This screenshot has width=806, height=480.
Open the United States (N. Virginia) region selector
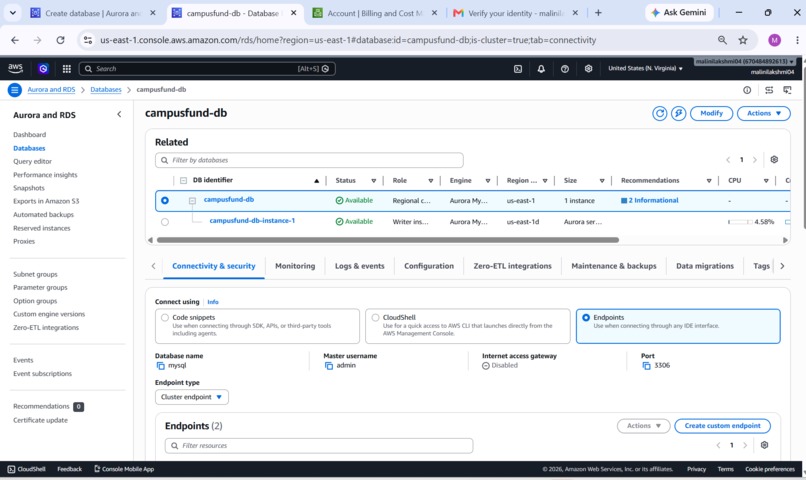[645, 68]
